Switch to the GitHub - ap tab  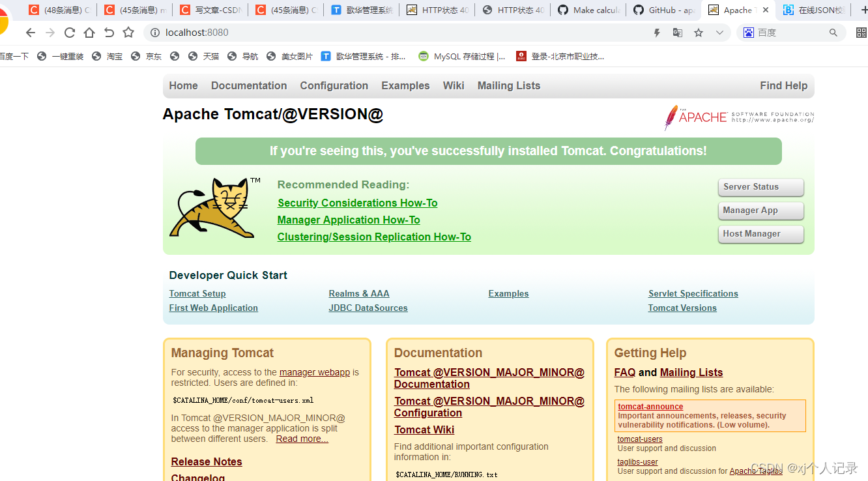coord(663,10)
